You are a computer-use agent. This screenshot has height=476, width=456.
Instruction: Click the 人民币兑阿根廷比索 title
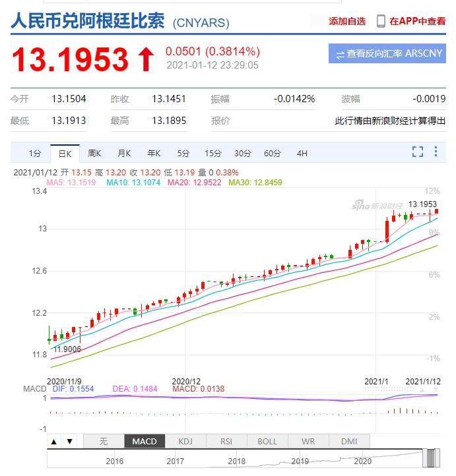(x=88, y=20)
